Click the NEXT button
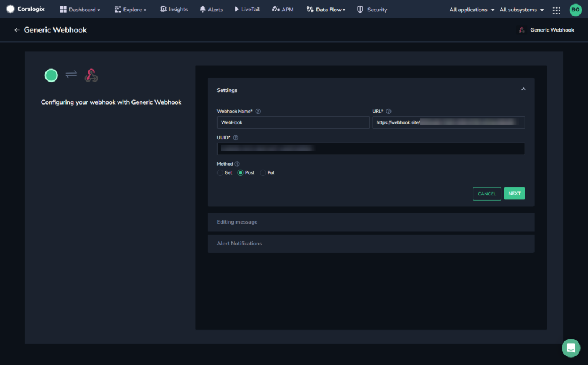 [x=514, y=193]
